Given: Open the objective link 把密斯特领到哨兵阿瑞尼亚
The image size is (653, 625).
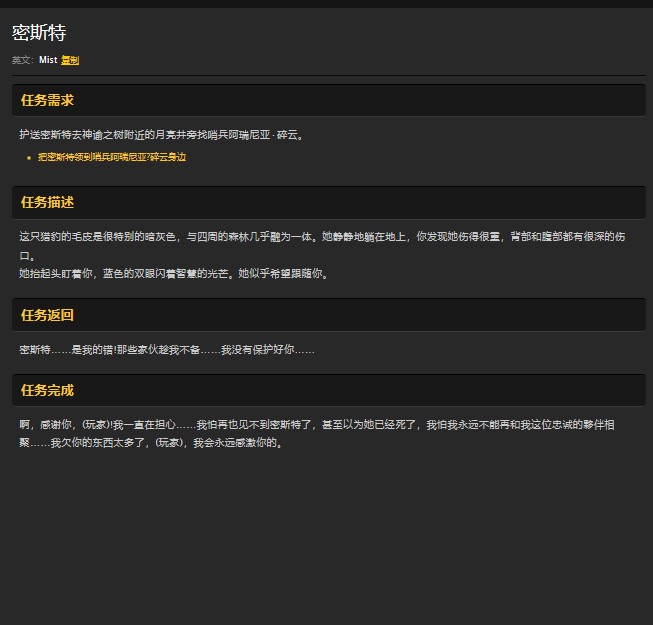Looking at the screenshot, I should coord(112,157).
